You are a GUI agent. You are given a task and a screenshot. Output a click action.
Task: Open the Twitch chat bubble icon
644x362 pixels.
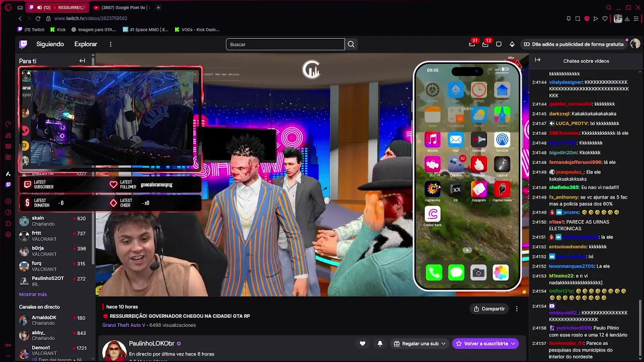coord(499,44)
